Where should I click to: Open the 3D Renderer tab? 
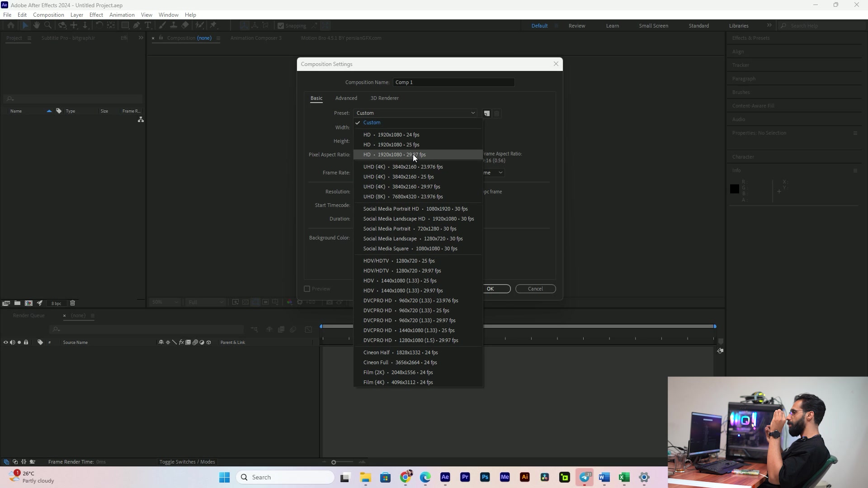click(x=384, y=98)
